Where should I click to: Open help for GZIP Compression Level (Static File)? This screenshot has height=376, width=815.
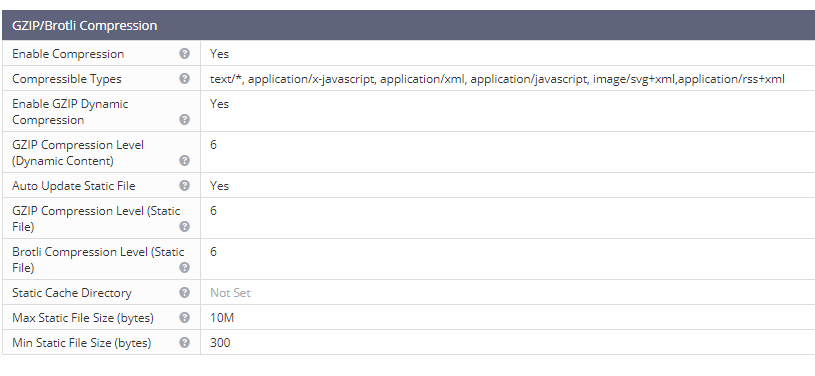185,227
